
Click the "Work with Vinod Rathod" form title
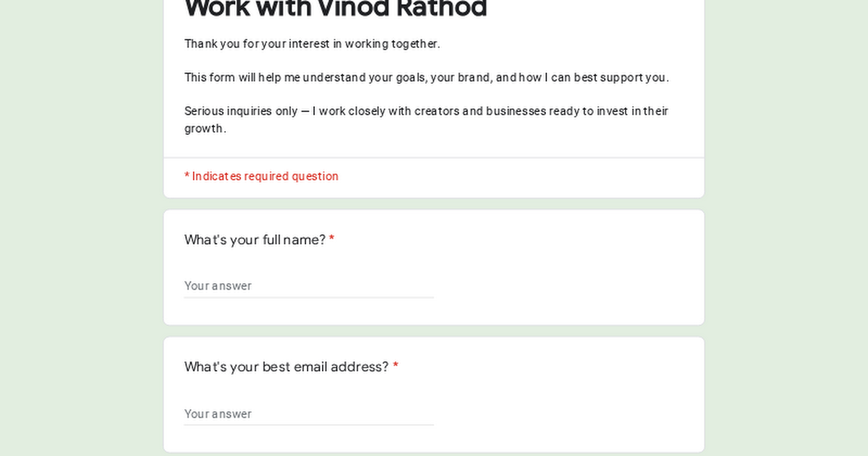pos(336,9)
